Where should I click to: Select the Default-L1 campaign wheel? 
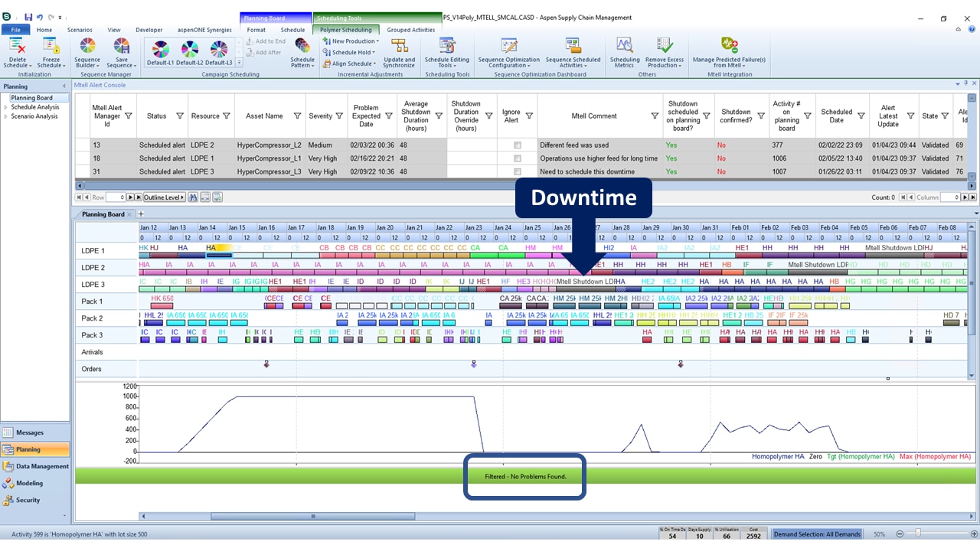click(x=160, y=53)
